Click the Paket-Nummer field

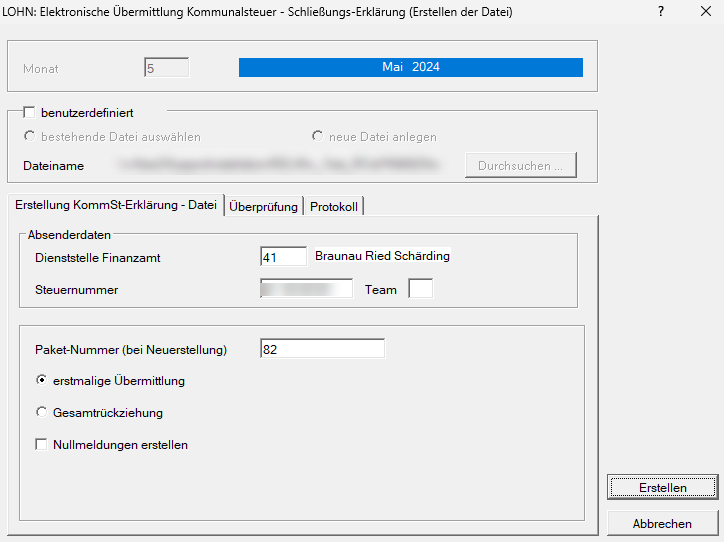321,349
